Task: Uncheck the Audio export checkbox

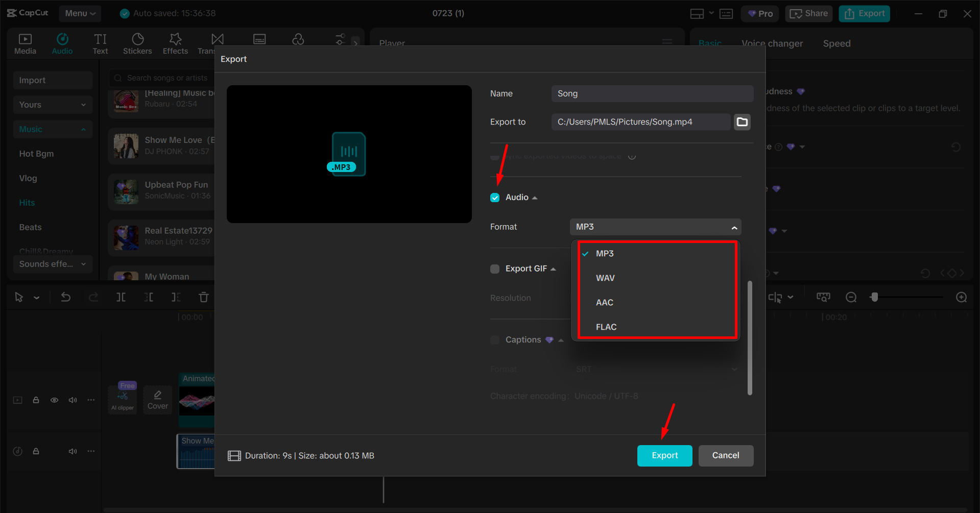Action: [x=494, y=197]
